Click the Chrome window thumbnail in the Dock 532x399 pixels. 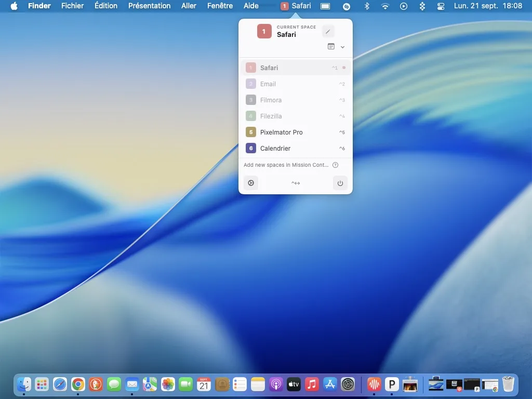click(x=490, y=385)
